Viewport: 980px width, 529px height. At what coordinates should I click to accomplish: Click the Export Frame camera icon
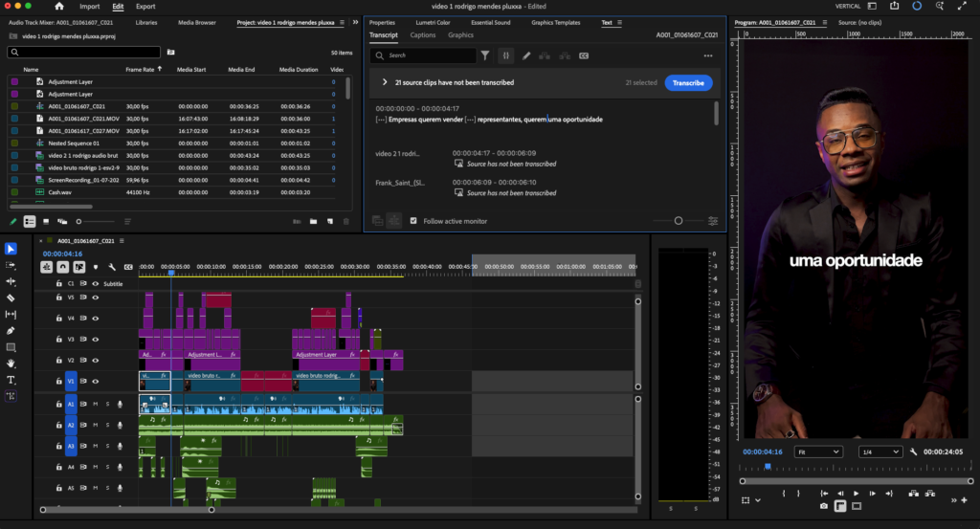824,506
